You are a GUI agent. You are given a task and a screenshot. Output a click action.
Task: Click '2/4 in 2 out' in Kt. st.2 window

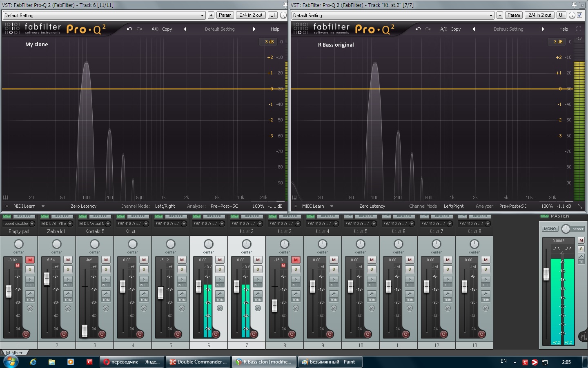pos(540,15)
